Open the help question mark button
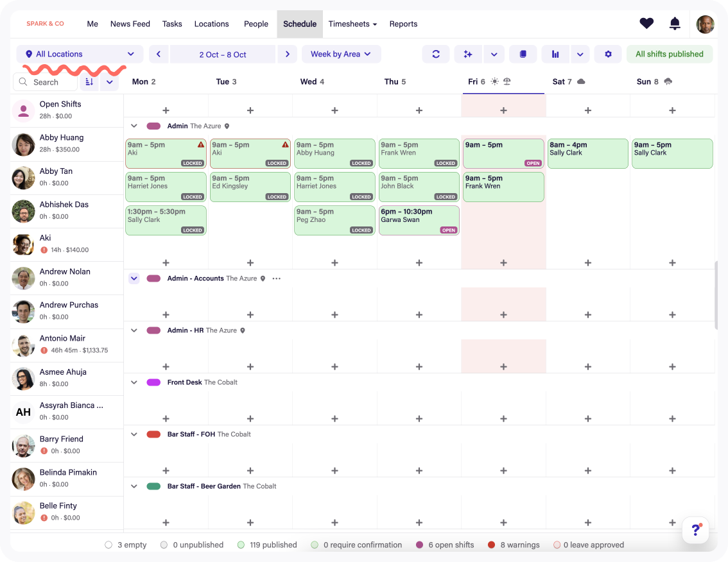The width and height of the screenshot is (728, 562). [x=695, y=530]
